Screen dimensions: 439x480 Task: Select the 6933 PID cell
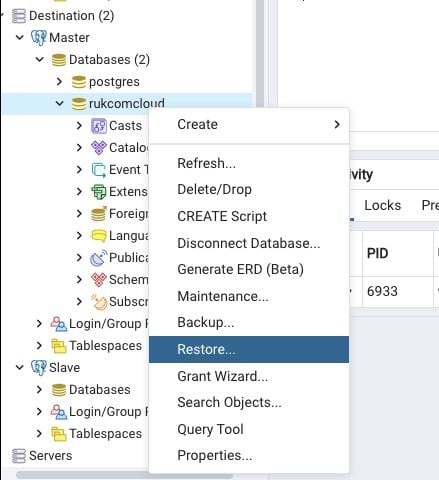(x=398, y=291)
